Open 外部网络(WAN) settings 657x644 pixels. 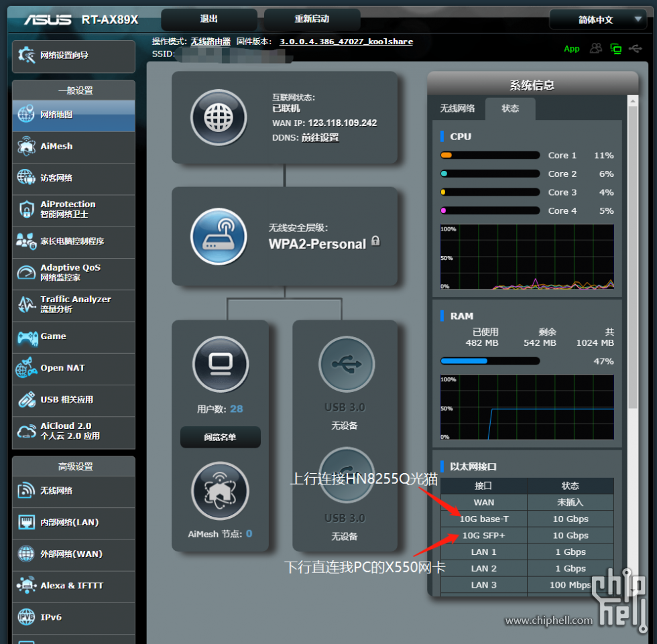tap(73, 554)
